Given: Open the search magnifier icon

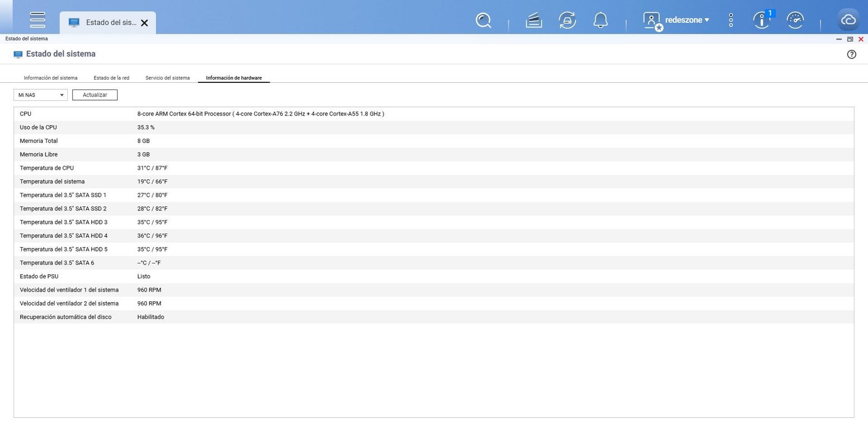Looking at the screenshot, I should click(x=483, y=21).
